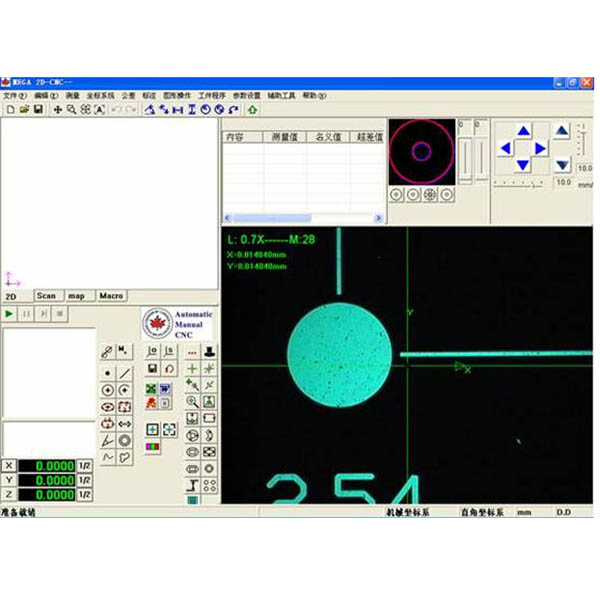Move stage up with blue up arrow
600x600 pixels.
pos(523,131)
